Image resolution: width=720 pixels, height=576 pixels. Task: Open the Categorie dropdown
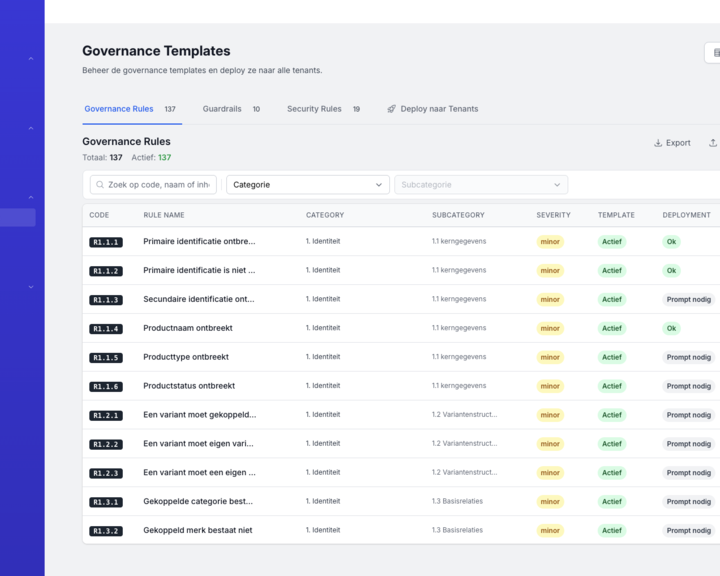point(308,185)
